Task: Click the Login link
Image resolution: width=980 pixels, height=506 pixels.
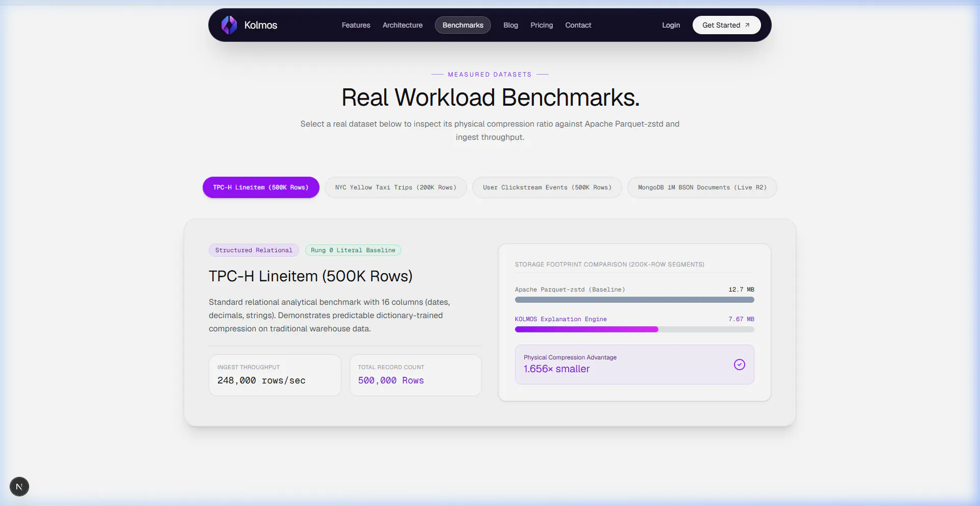Action: (671, 25)
